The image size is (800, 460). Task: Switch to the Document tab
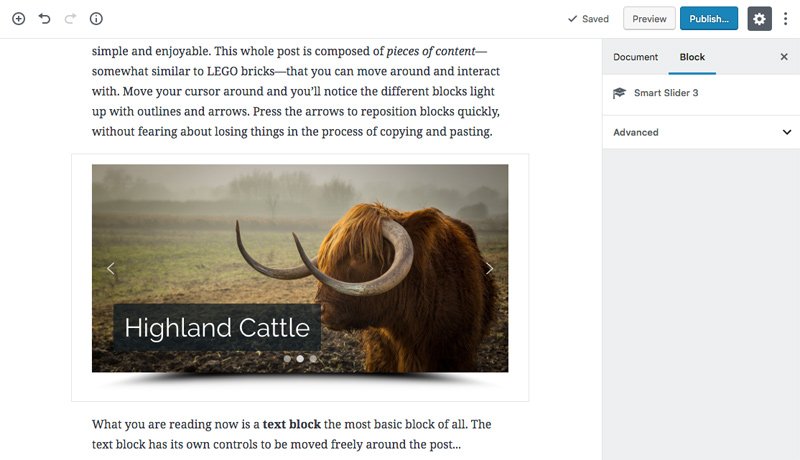(635, 57)
